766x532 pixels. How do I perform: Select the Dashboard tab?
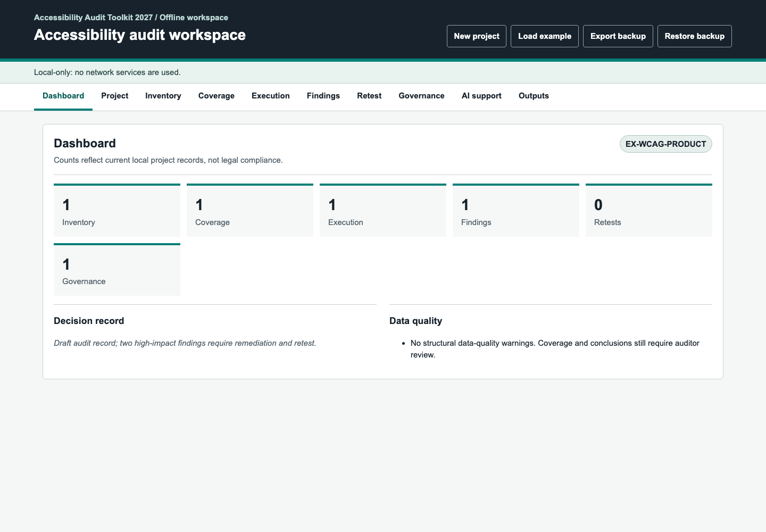tap(63, 96)
